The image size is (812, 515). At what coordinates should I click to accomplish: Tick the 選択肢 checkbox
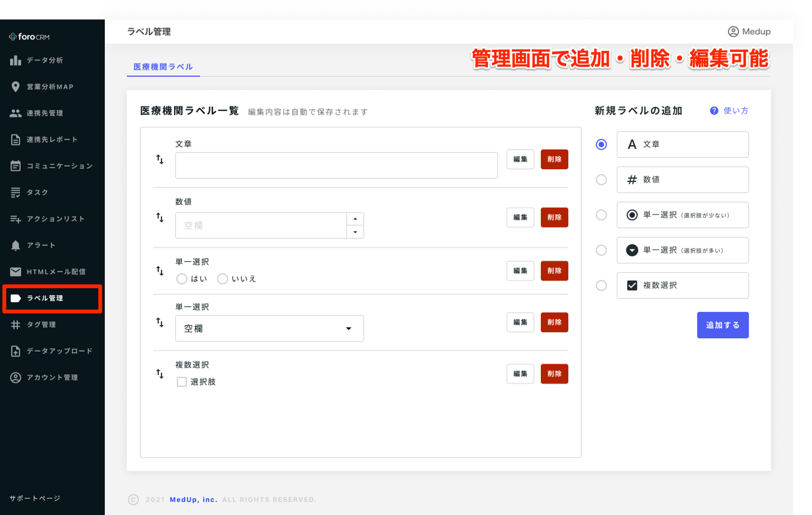[181, 381]
